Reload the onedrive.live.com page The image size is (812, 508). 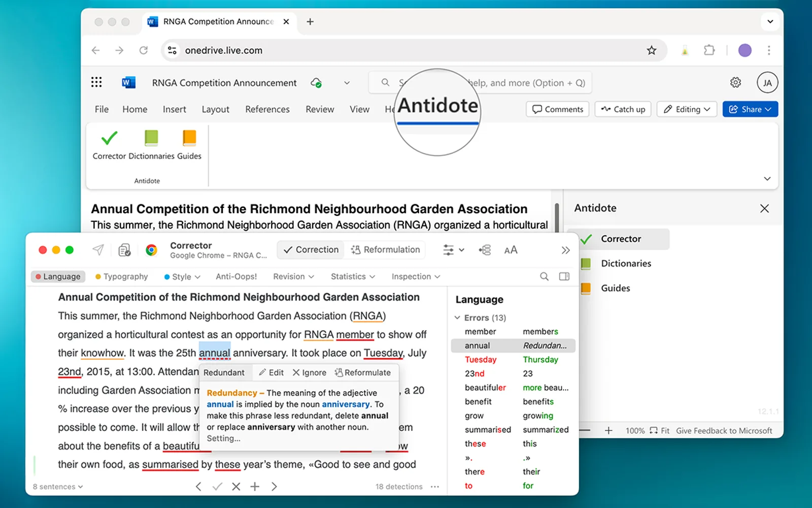point(144,50)
